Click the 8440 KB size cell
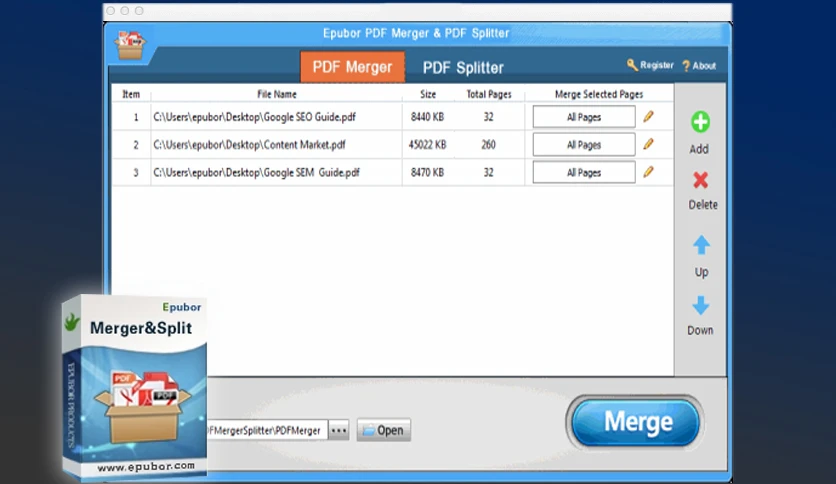 (x=428, y=117)
